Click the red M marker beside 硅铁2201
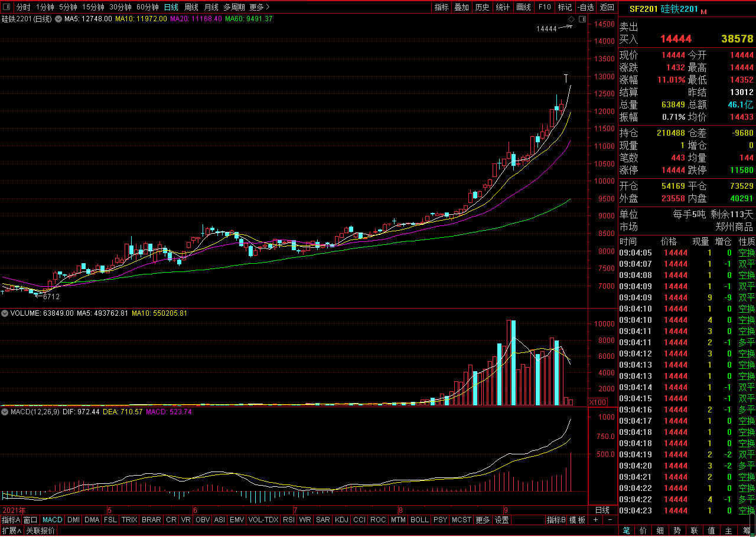 click(x=704, y=11)
